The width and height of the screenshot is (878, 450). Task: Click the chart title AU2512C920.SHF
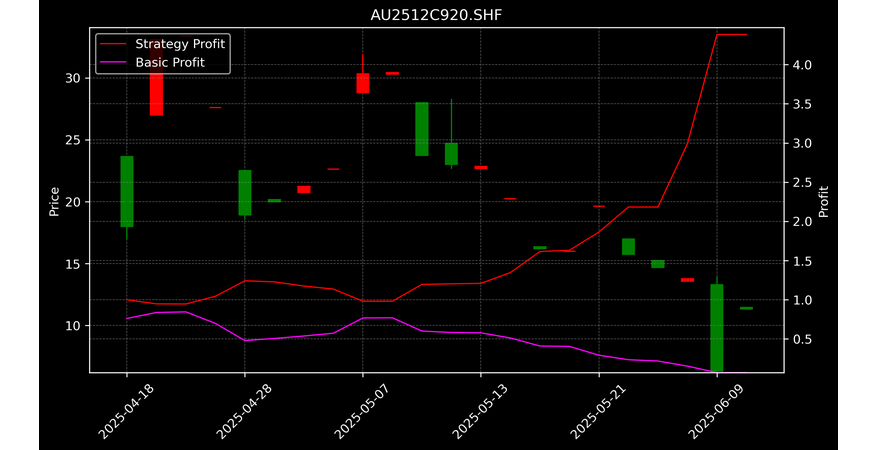(436, 15)
